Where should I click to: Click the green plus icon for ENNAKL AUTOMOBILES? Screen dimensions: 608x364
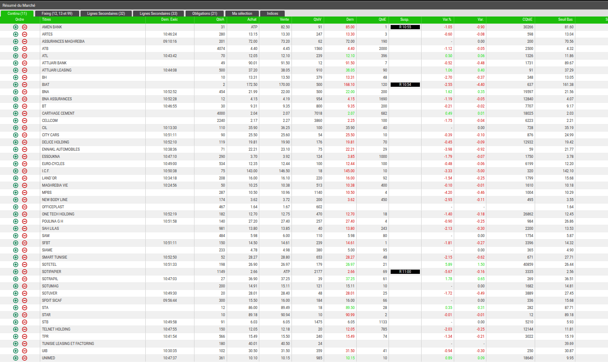[x=16, y=149]
